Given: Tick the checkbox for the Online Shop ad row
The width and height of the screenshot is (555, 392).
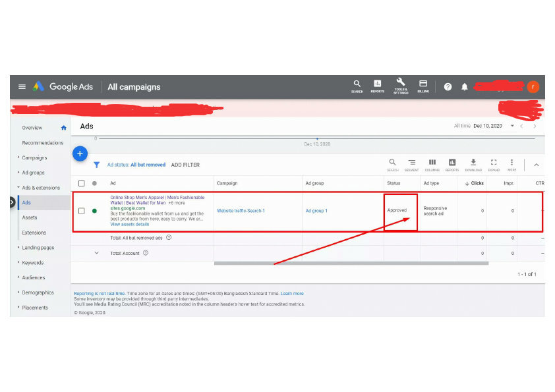Looking at the screenshot, I should [82, 211].
